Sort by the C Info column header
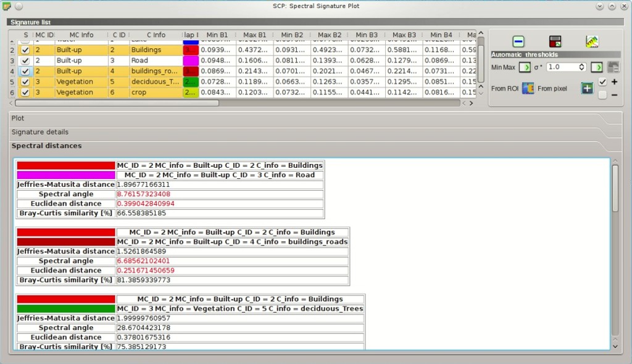 tap(156, 35)
